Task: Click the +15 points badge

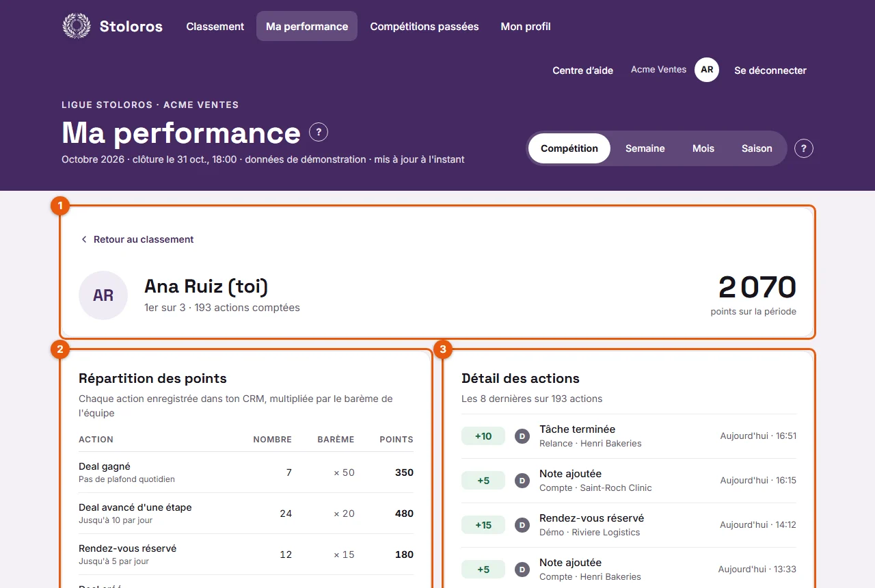Action: tap(483, 525)
